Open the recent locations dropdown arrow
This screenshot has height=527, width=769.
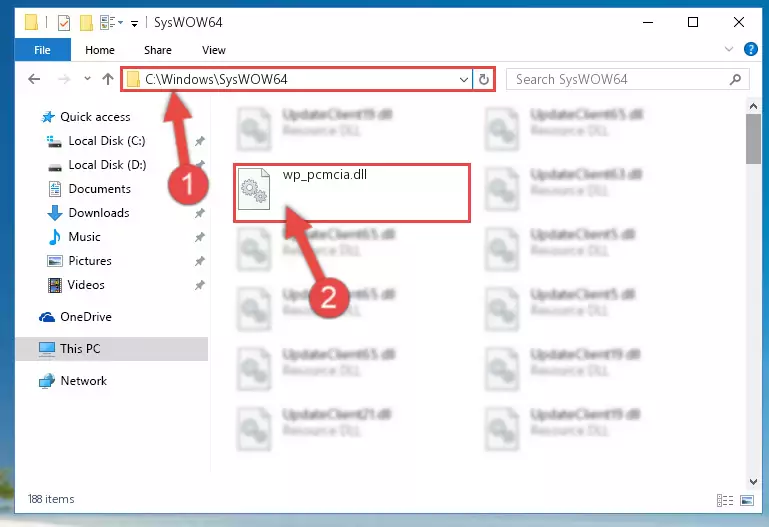[87, 78]
